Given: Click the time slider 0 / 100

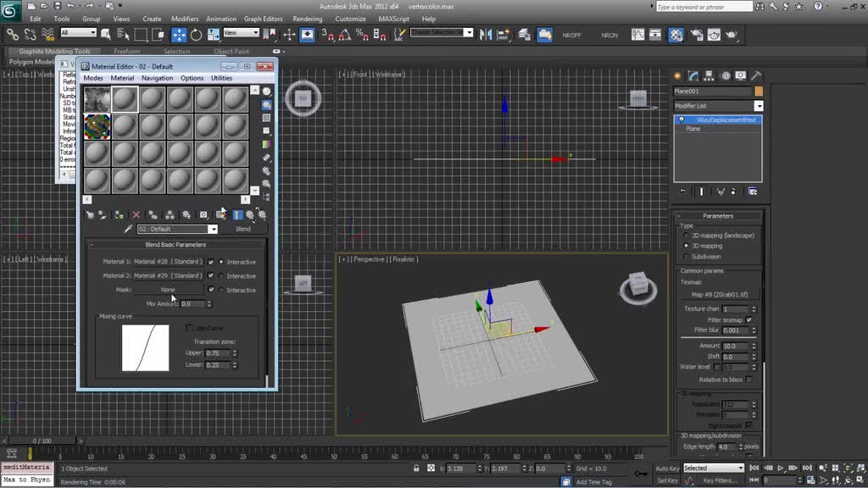Looking at the screenshot, I should [42, 441].
